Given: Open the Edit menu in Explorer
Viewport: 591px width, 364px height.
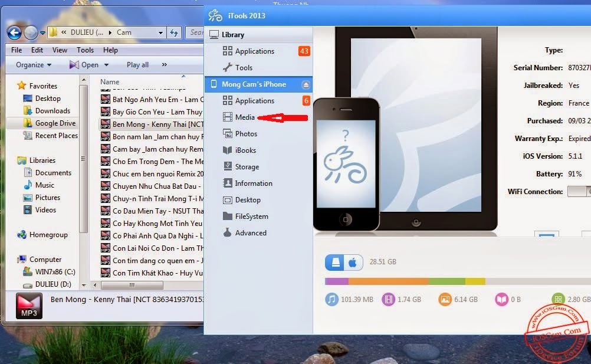Looking at the screenshot, I should pos(37,50).
